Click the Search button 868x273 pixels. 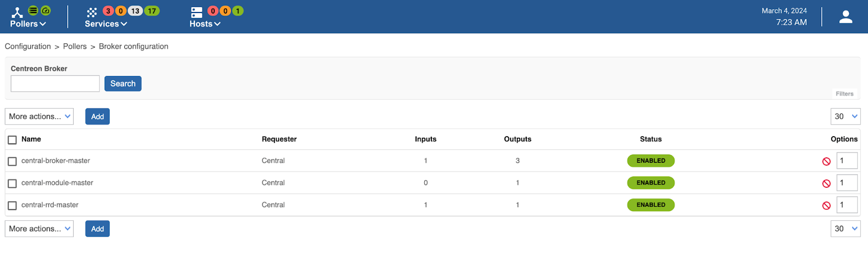tap(123, 84)
